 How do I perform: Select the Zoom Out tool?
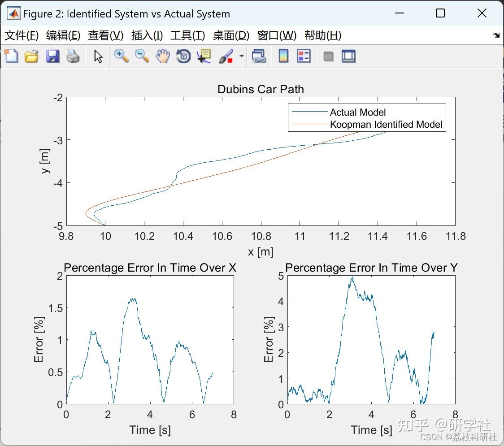pos(142,56)
